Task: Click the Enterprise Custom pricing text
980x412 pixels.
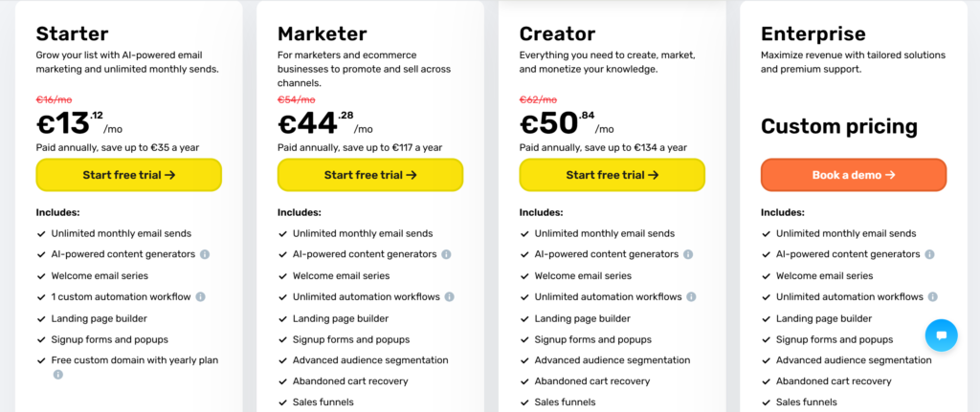Action: pyautogui.click(x=838, y=126)
